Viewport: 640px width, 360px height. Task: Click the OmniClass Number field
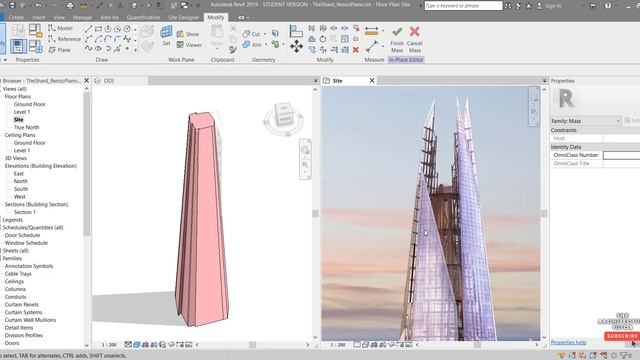pyautogui.click(x=621, y=155)
